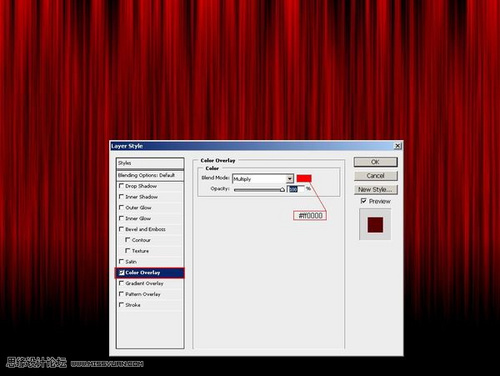Viewport: 500px width, 376px height.
Task: Uncheck the Color Overlay checkbox
Action: [122, 273]
